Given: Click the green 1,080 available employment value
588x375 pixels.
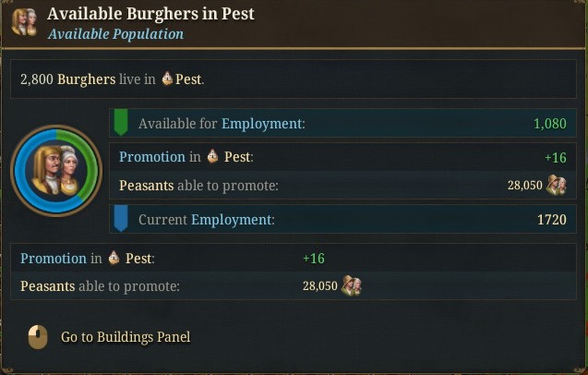Looking at the screenshot, I should point(549,124).
